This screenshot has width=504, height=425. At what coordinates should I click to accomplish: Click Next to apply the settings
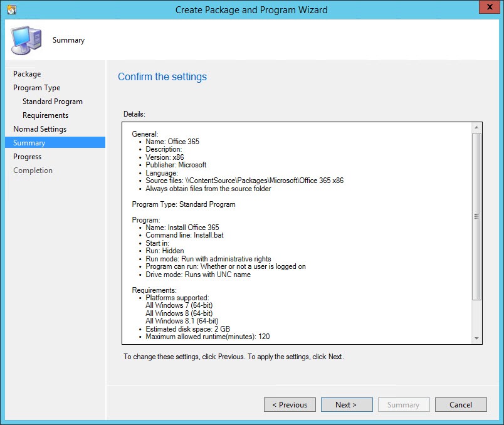[346, 405]
